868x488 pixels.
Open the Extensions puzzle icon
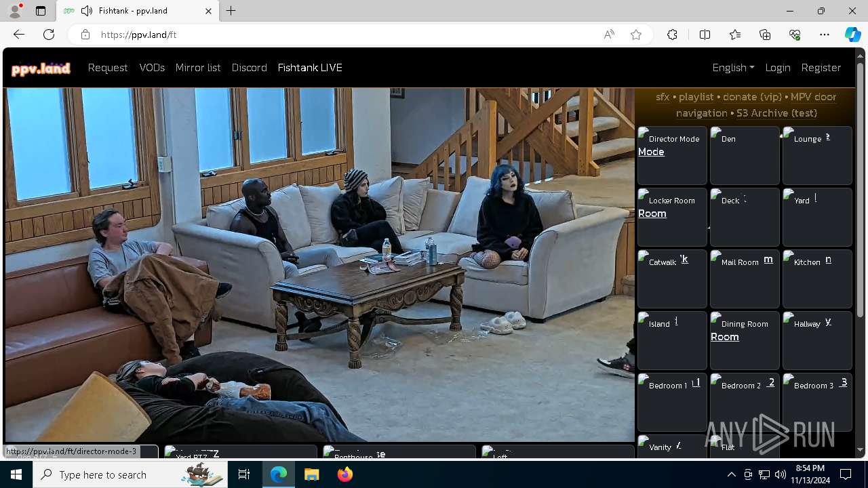[672, 35]
